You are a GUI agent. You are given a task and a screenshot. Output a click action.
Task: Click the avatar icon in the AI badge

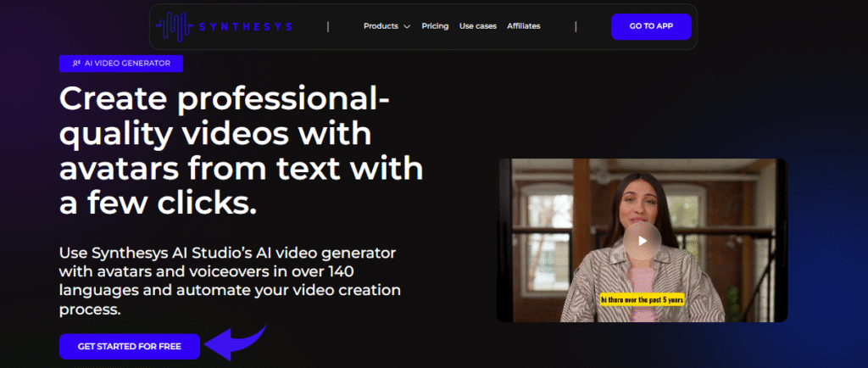77,64
